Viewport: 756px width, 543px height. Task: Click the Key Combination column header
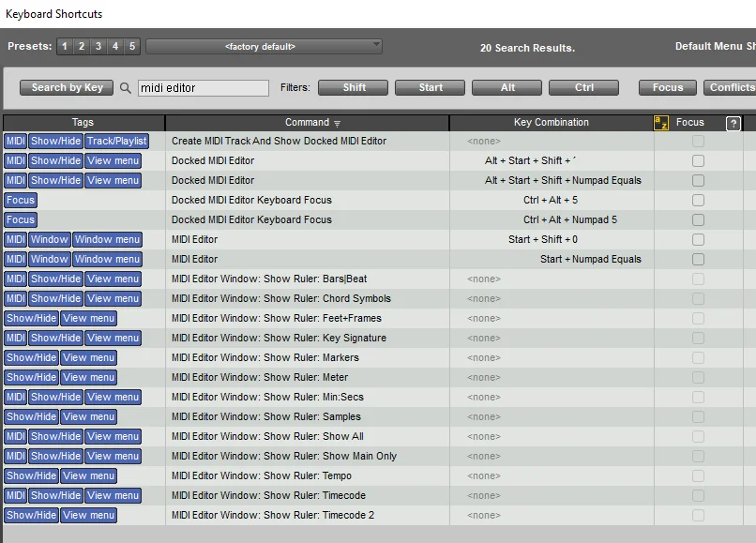(552, 123)
